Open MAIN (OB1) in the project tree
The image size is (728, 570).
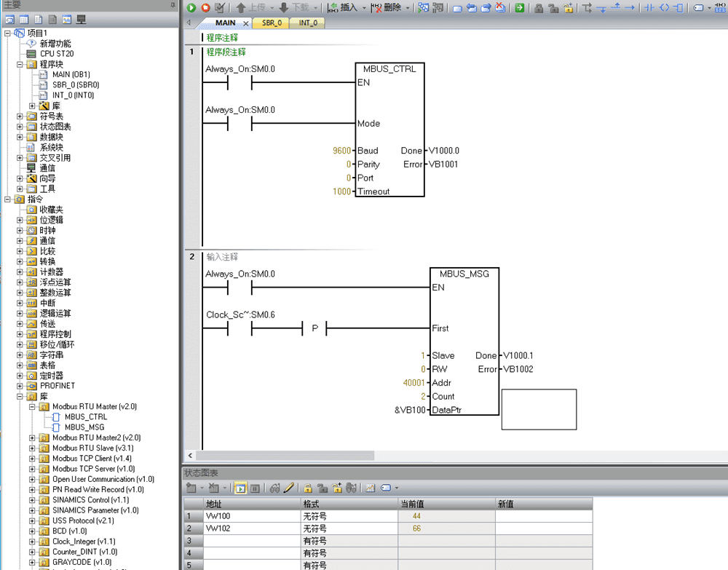(71, 74)
